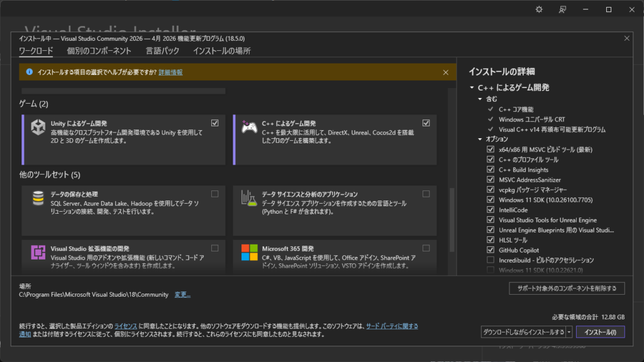Collapse the C++ によるゲーム開発 details tree
The width and height of the screenshot is (644, 362).
[x=472, y=88]
